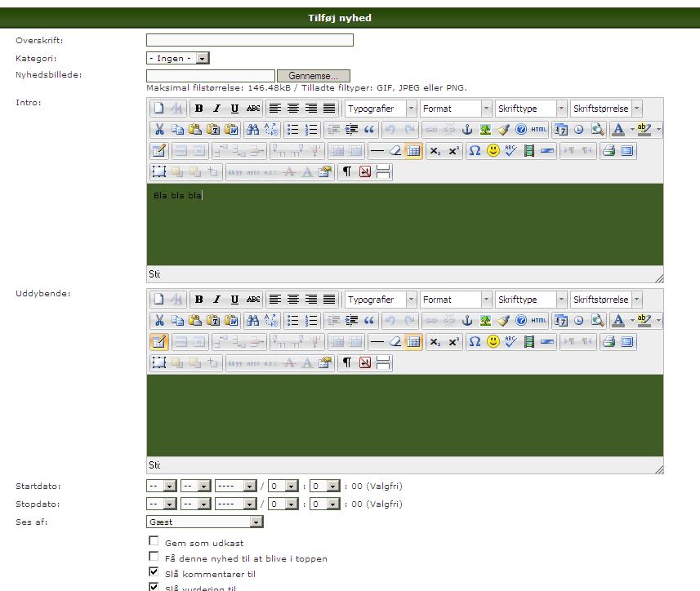Screen dimensions: 700x591
Task: Insert embedded media (film icon) in Intro editor
Action: [x=529, y=151]
